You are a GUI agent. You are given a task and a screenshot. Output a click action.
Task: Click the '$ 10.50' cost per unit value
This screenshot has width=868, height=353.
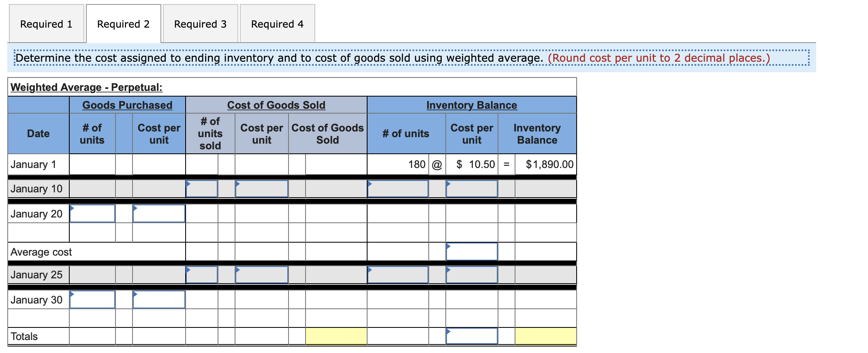(475, 164)
